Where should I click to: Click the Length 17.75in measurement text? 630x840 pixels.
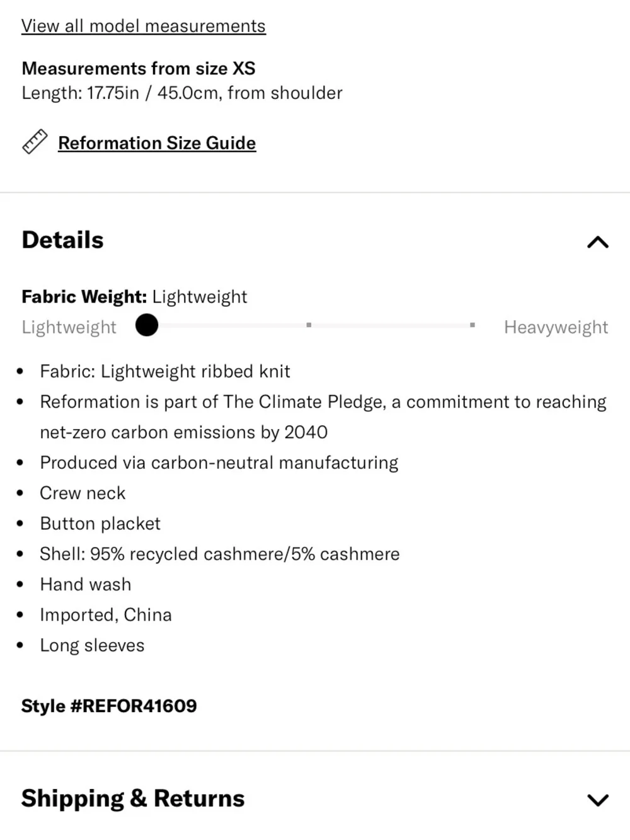182,93
